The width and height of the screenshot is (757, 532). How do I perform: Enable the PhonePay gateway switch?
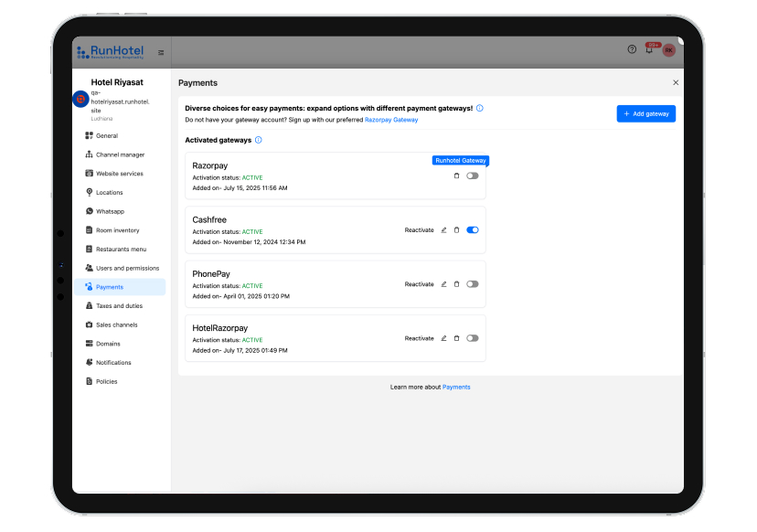coord(473,284)
